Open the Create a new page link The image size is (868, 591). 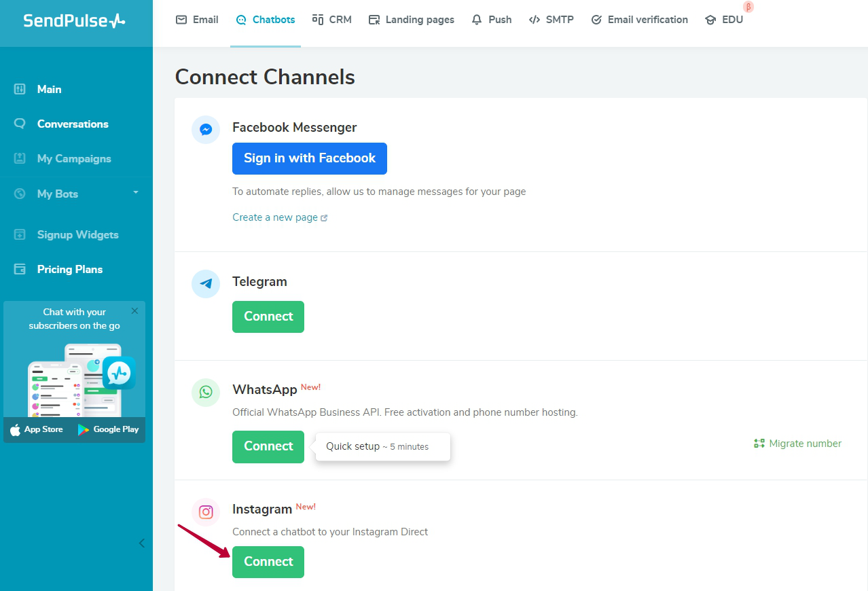pos(275,217)
